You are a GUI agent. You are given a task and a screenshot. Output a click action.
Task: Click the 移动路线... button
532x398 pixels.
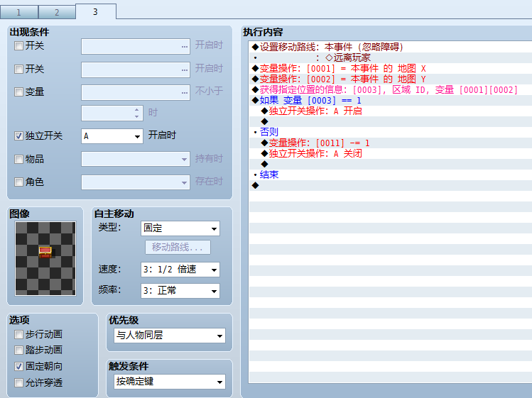click(178, 247)
